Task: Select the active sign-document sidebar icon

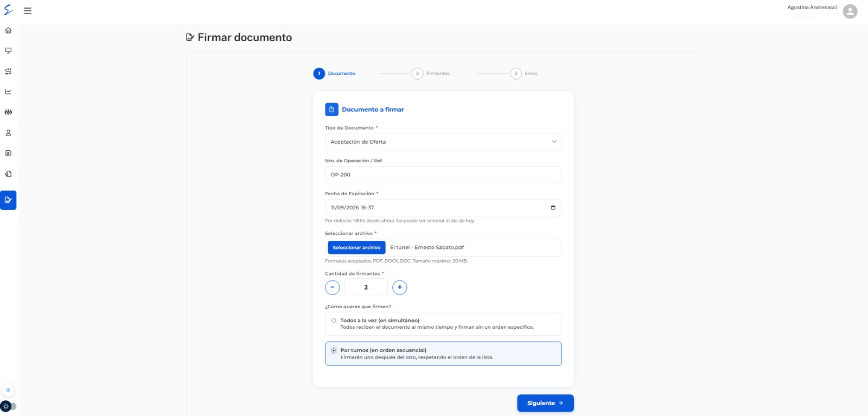Action: point(8,200)
